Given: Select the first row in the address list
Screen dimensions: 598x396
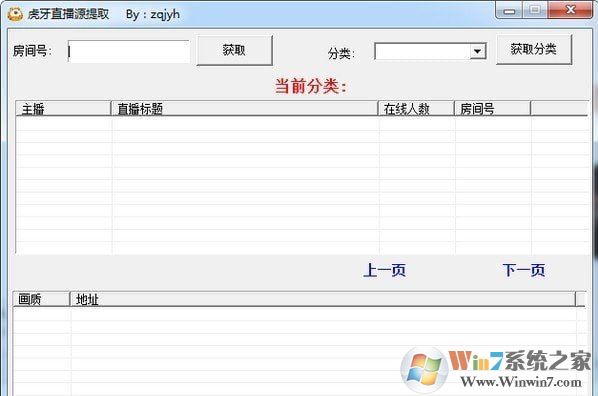Looking at the screenshot, I should coord(295,314).
